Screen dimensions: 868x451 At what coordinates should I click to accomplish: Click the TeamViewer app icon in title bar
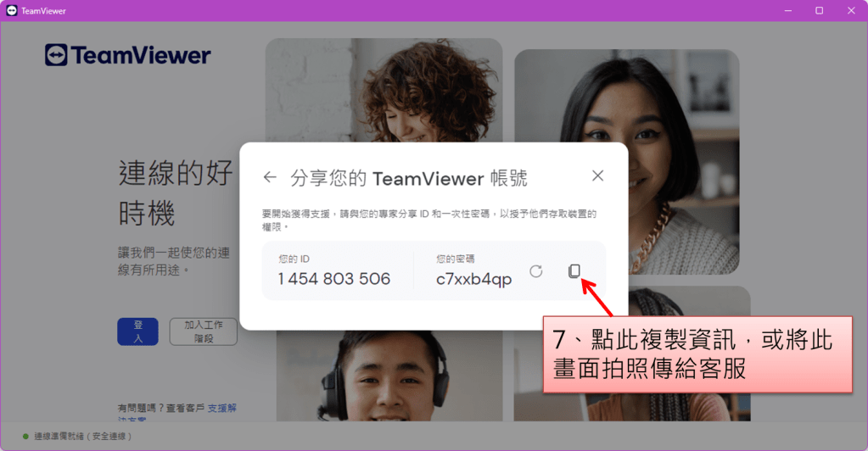[11, 11]
